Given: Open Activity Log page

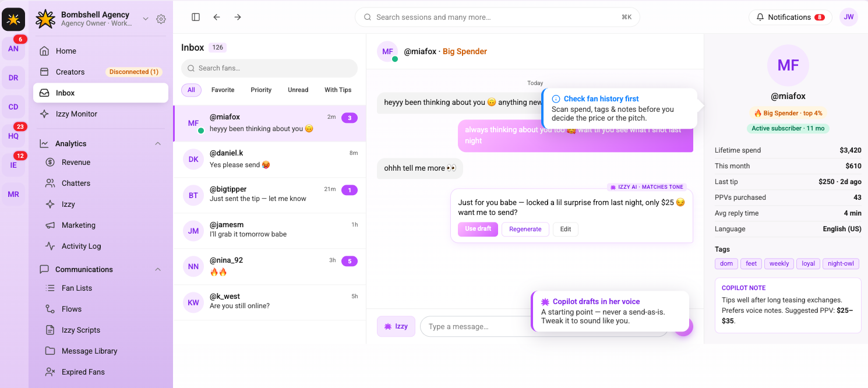Looking at the screenshot, I should (104, 246).
